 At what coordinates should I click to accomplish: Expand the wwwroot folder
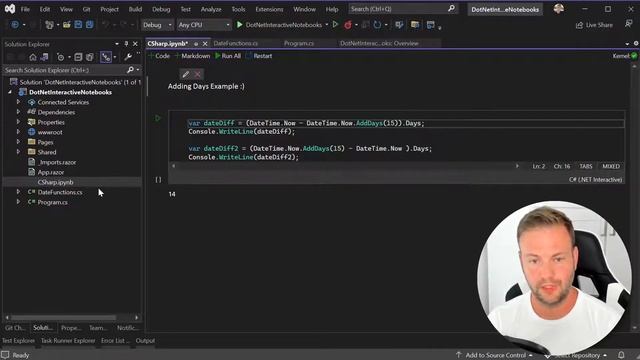point(18,131)
